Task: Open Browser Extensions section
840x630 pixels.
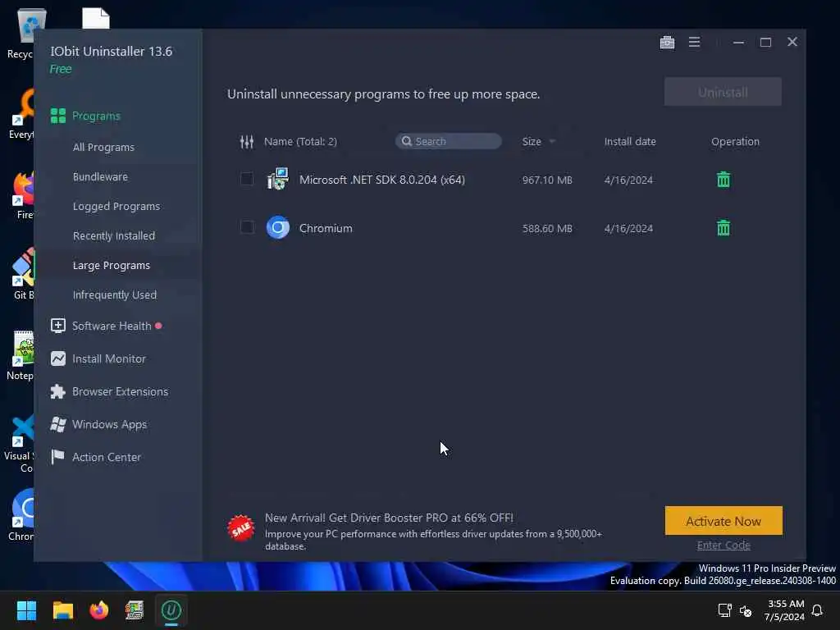Action: coord(120,391)
